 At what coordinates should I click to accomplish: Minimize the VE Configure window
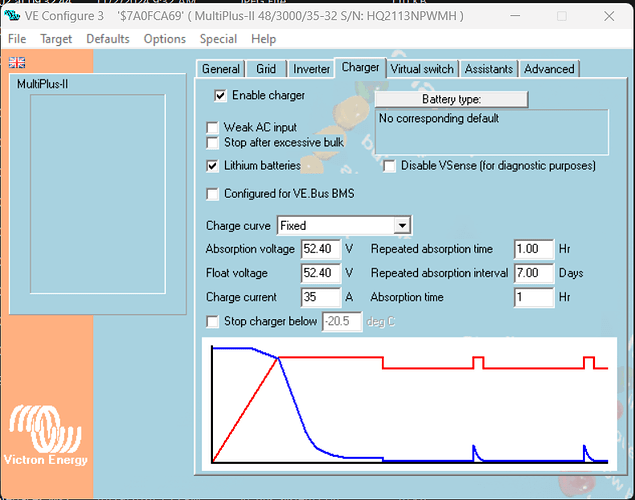click(x=515, y=16)
